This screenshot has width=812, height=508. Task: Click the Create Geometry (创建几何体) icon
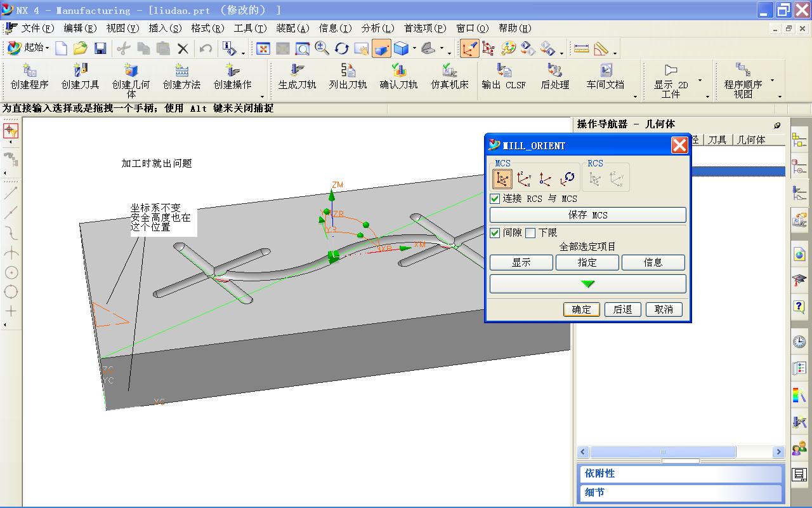coord(131,80)
